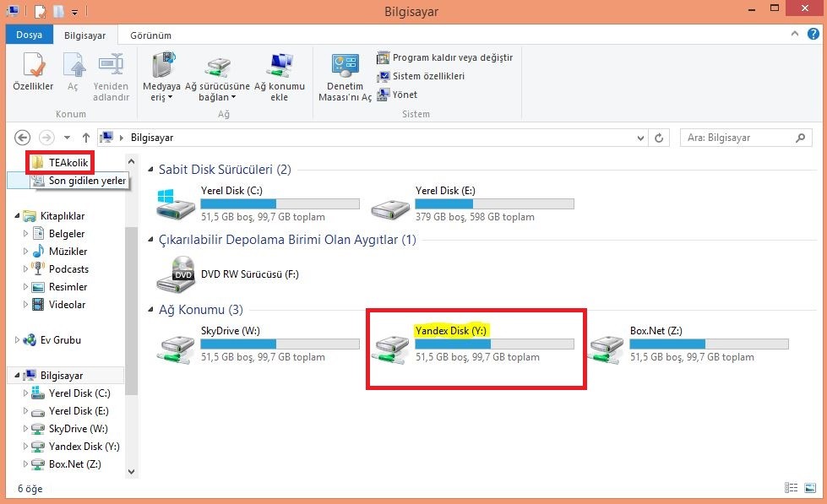827x504 pixels.
Task: Open the recent locations dropdown arrow
Action: click(x=67, y=138)
